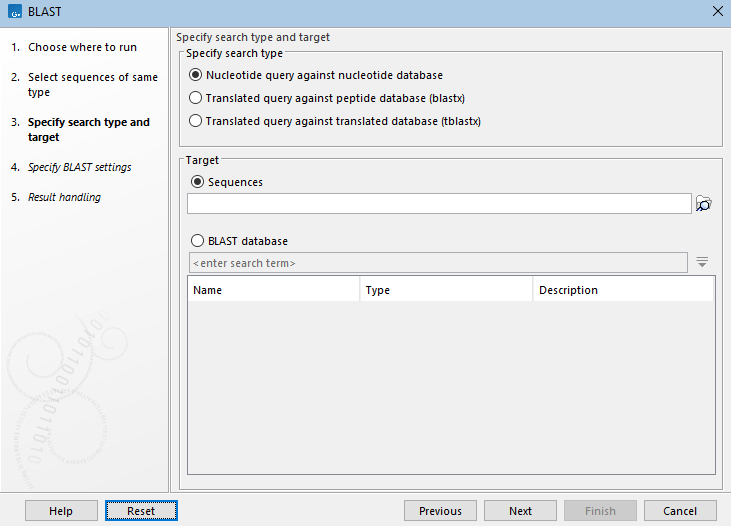Go to Choose where to run step

tap(82, 47)
